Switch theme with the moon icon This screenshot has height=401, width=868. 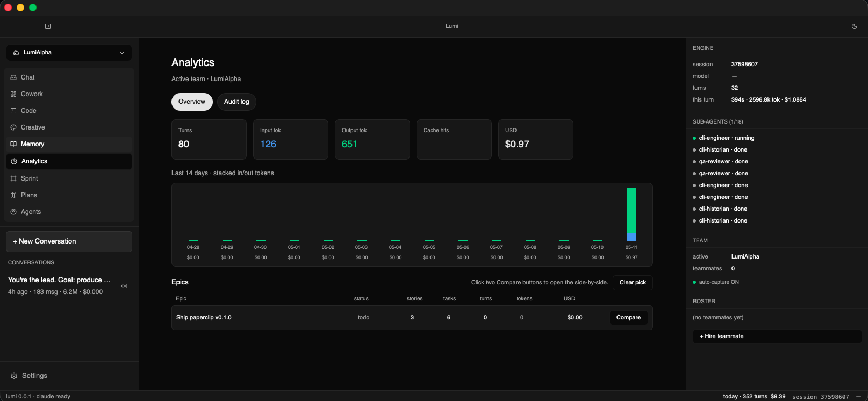[855, 26]
